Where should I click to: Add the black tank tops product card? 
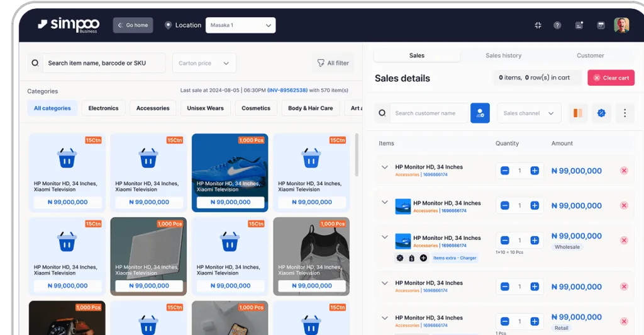click(311, 256)
